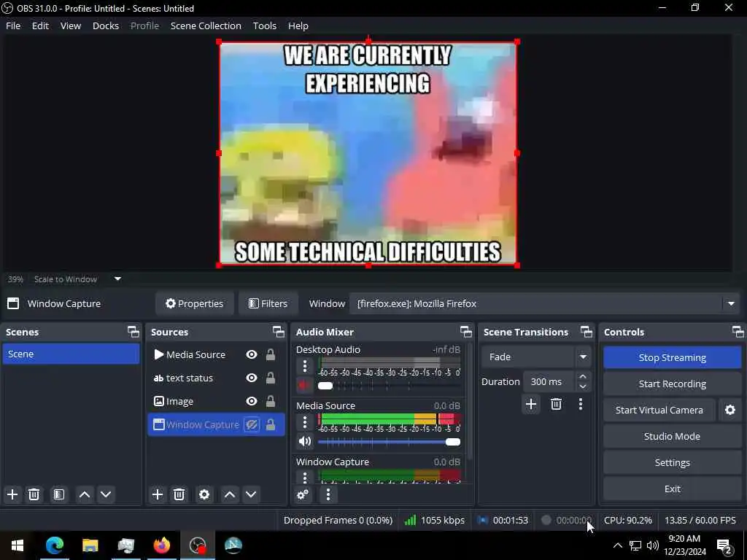The height and width of the screenshot is (560, 747).
Task: Remove scene transition with trash icon
Action: click(556, 404)
